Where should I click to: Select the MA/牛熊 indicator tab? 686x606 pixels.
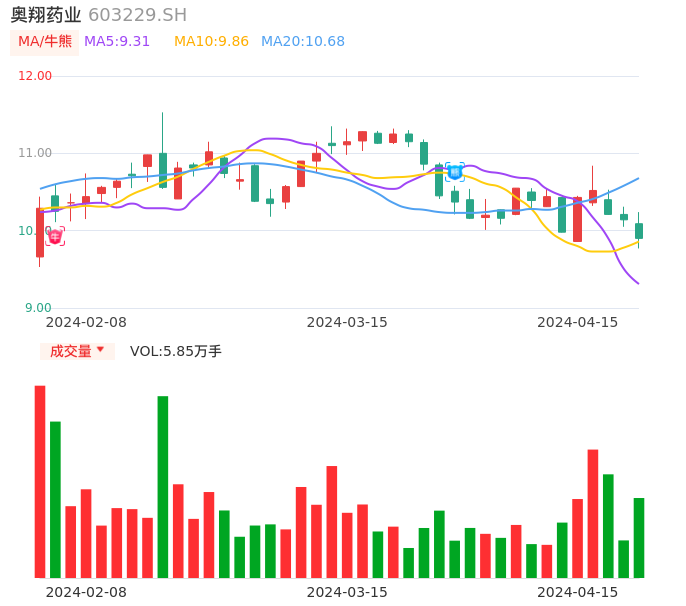click(45, 42)
